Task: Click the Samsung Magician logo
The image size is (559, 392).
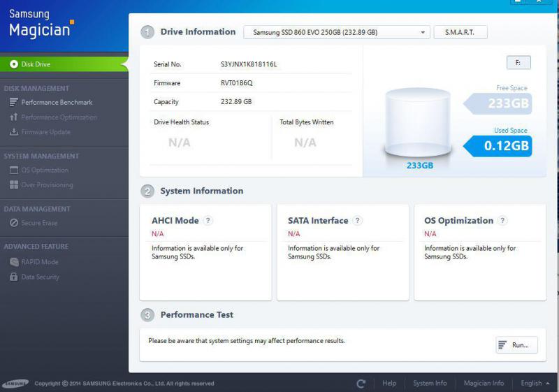Action: pyautogui.click(x=41, y=24)
